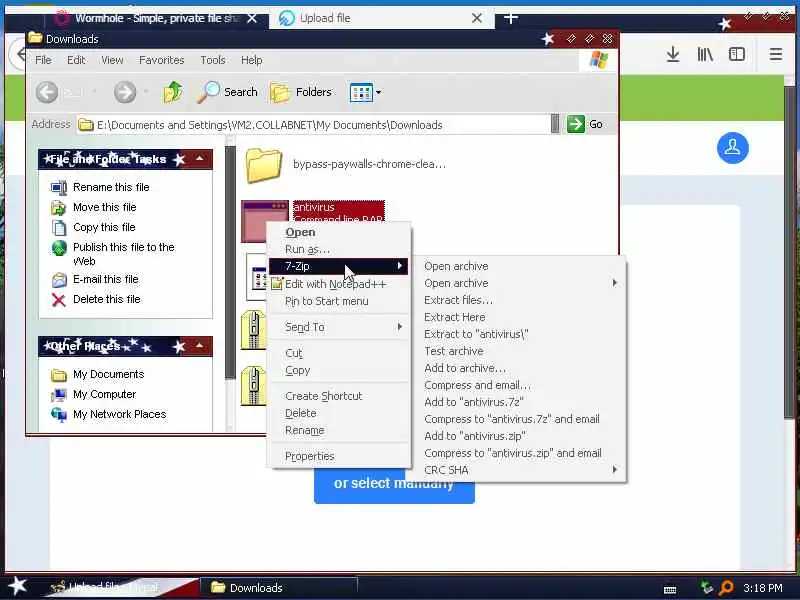
Task: Click the My Network Places icon
Action: point(59,414)
